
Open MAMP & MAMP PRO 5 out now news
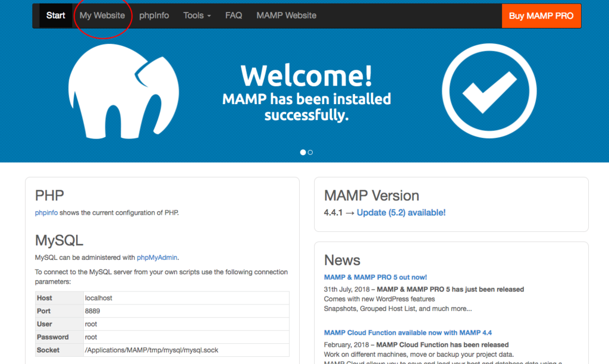coord(375,277)
